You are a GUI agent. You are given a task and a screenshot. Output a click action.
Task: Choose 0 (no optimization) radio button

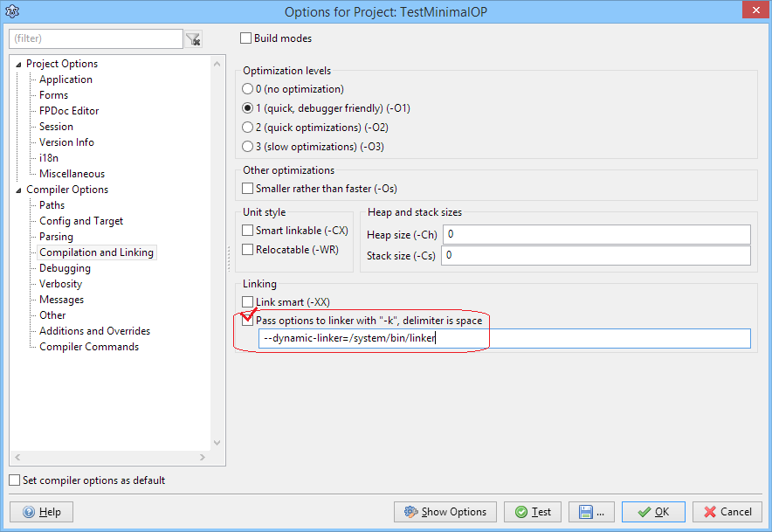247,89
